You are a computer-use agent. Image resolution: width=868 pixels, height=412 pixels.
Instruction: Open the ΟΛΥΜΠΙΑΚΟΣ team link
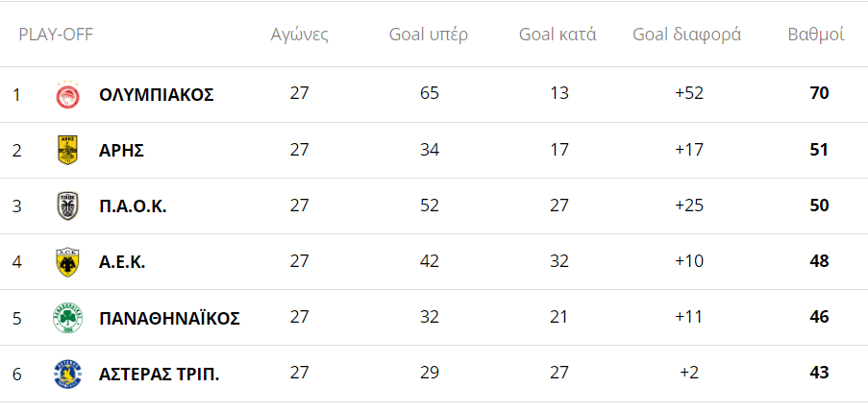click(x=156, y=94)
